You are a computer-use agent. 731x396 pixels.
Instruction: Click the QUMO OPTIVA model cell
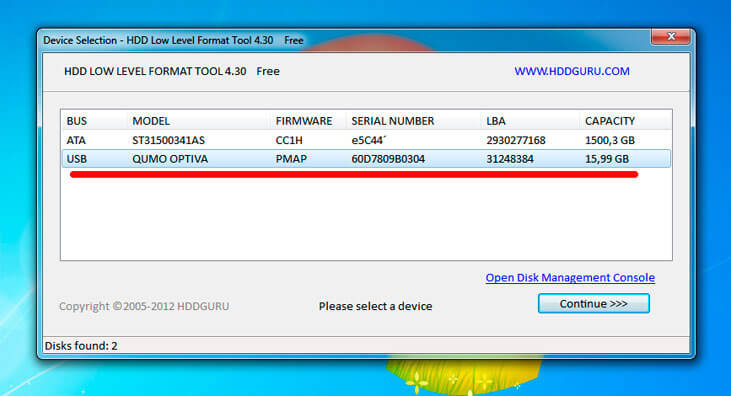pyautogui.click(x=170, y=159)
